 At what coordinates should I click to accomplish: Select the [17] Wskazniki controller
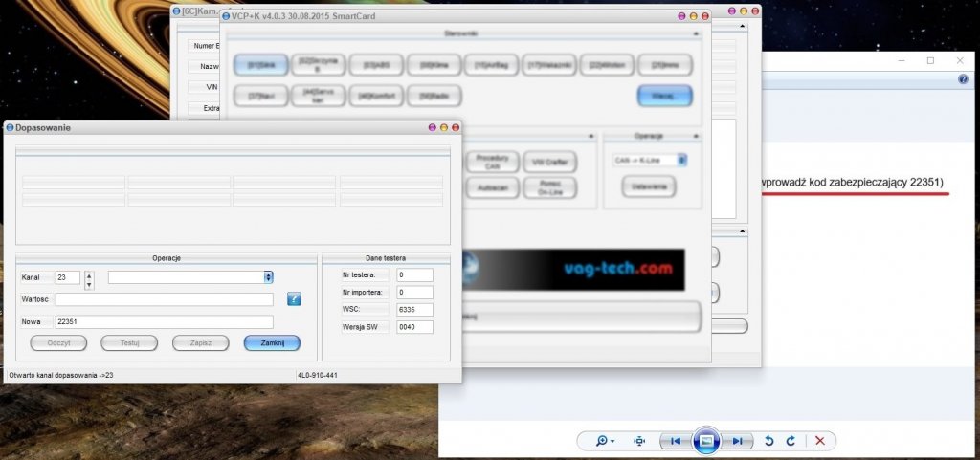coord(548,65)
